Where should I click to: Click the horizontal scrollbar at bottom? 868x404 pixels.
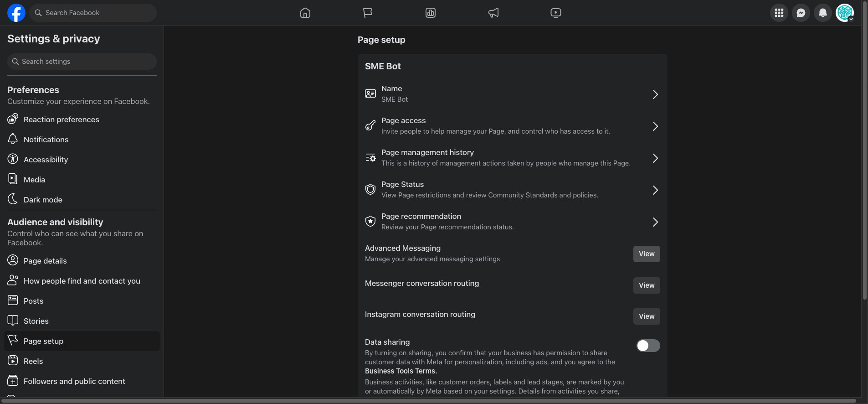(x=428, y=401)
